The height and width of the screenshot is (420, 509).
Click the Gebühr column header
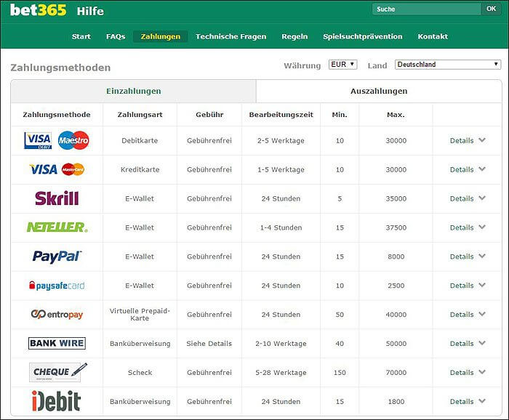click(x=209, y=115)
